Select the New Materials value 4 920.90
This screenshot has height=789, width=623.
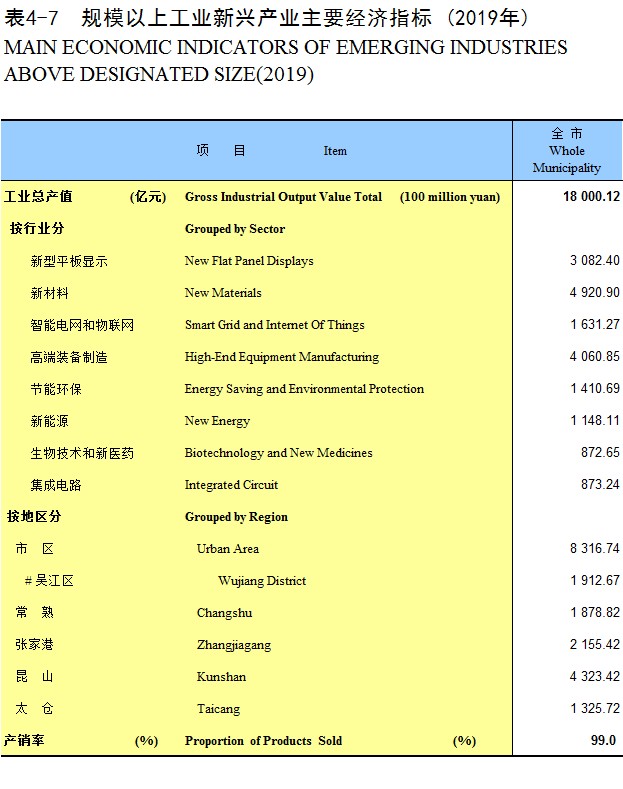tap(594, 292)
